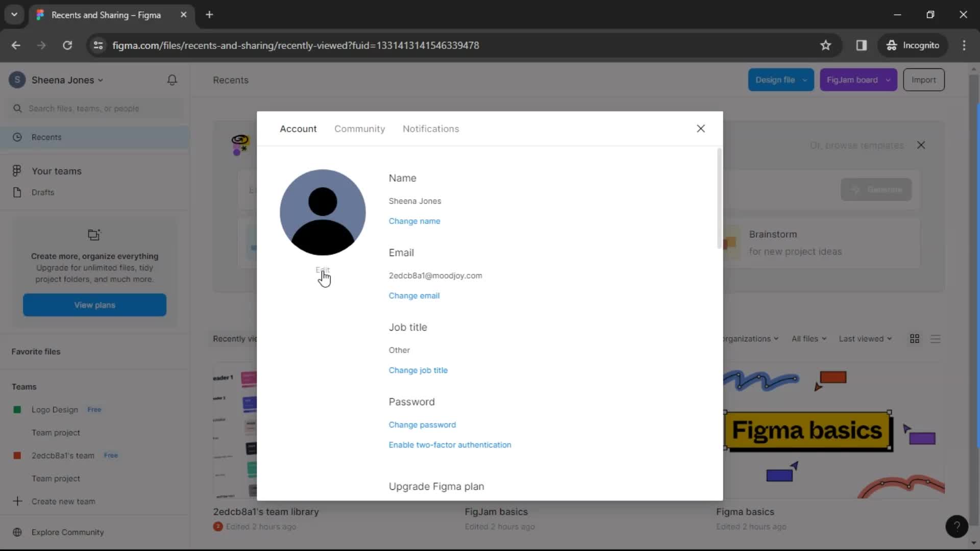Toggle list view layout icon
The width and height of the screenshot is (980, 551).
[x=936, y=338]
